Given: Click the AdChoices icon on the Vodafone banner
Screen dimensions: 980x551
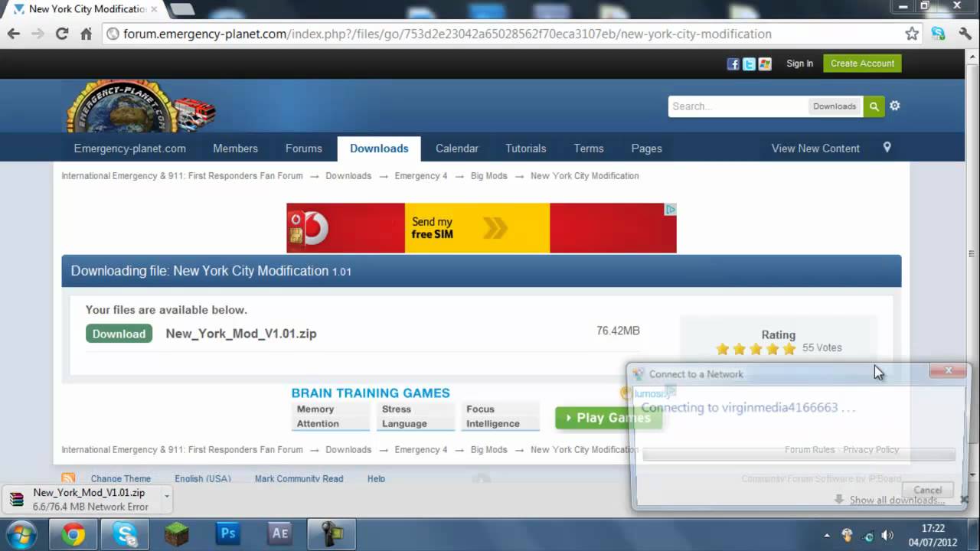Looking at the screenshot, I should coord(670,209).
